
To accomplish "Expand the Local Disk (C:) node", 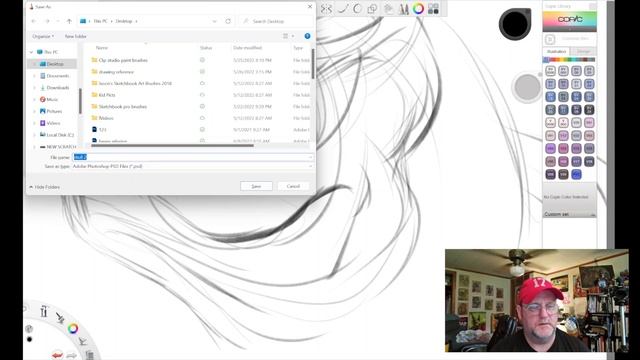I will 34,135.
